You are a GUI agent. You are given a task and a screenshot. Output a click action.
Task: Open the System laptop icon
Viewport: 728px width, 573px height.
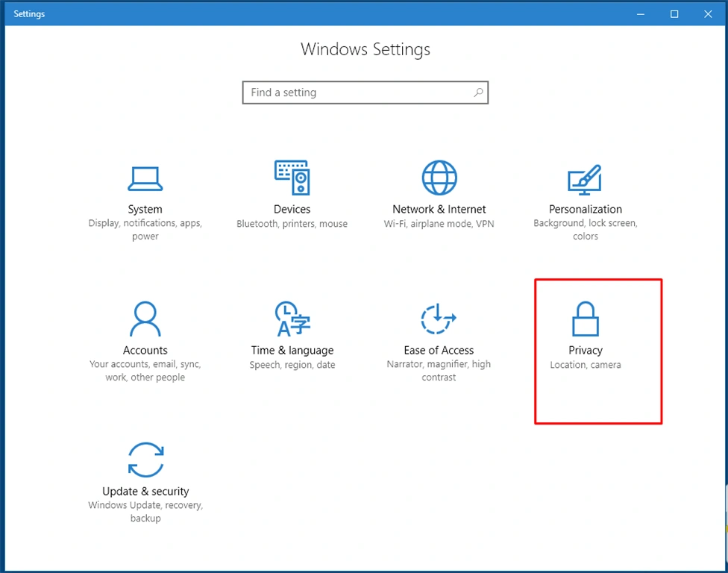pyautogui.click(x=145, y=179)
